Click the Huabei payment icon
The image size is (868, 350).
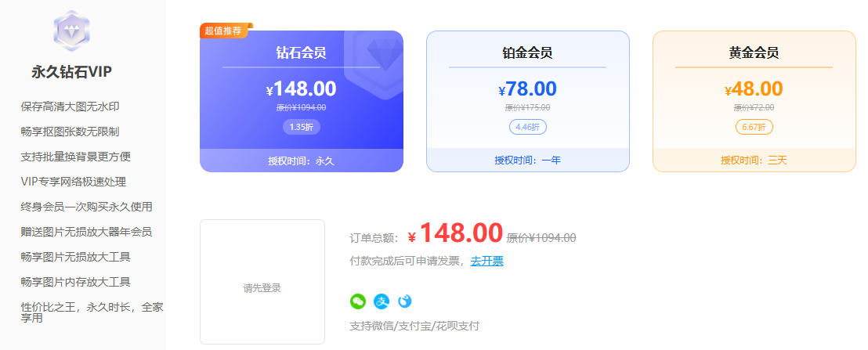[405, 301]
